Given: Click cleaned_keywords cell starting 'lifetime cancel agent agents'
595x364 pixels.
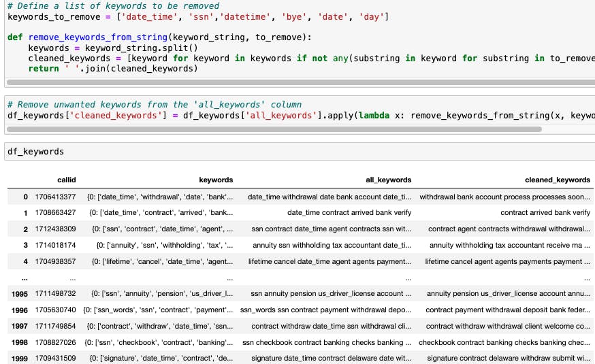Looking at the screenshot, I should click(507, 261).
